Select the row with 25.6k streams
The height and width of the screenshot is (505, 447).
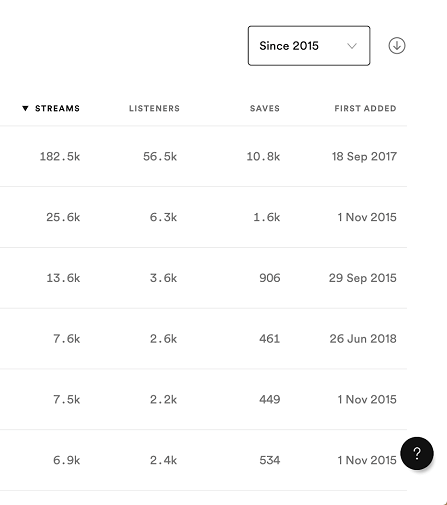tap(203, 217)
